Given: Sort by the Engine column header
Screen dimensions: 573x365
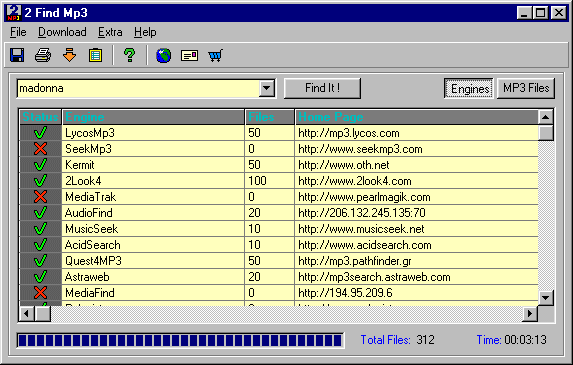Looking at the screenshot, I should pos(153,117).
